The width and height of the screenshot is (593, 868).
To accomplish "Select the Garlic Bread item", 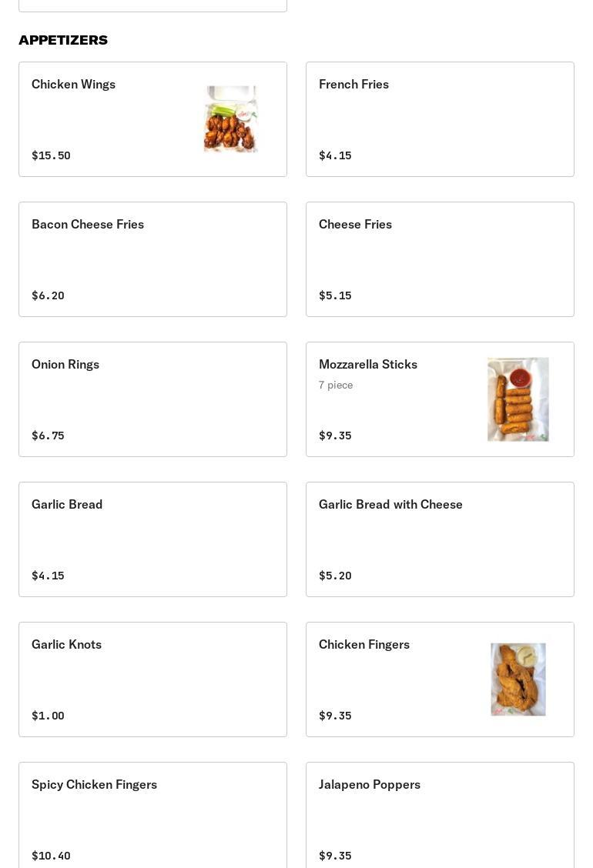I will [152, 539].
